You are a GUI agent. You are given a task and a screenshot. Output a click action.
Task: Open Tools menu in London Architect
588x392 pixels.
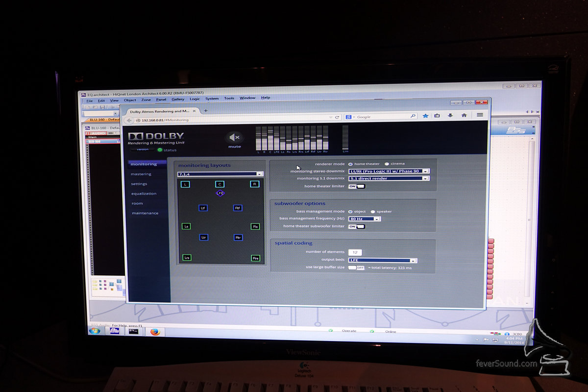click(x=229, y=98)
